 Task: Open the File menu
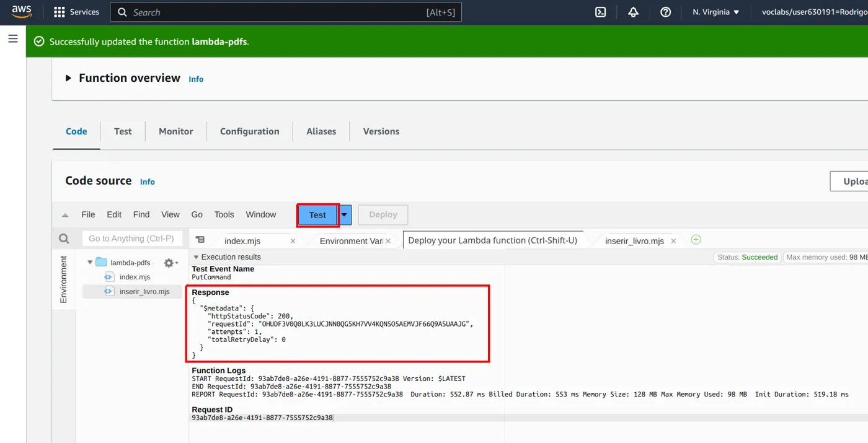click(88, 214)
